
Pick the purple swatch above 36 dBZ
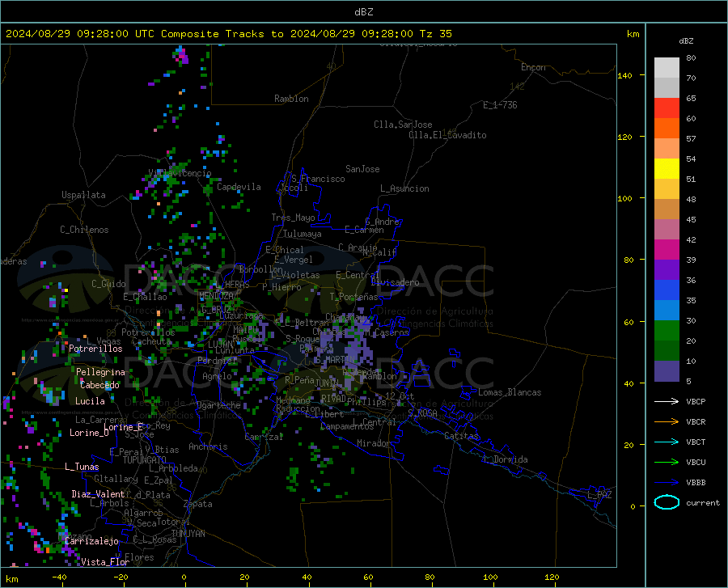click(x=667, y=270)
